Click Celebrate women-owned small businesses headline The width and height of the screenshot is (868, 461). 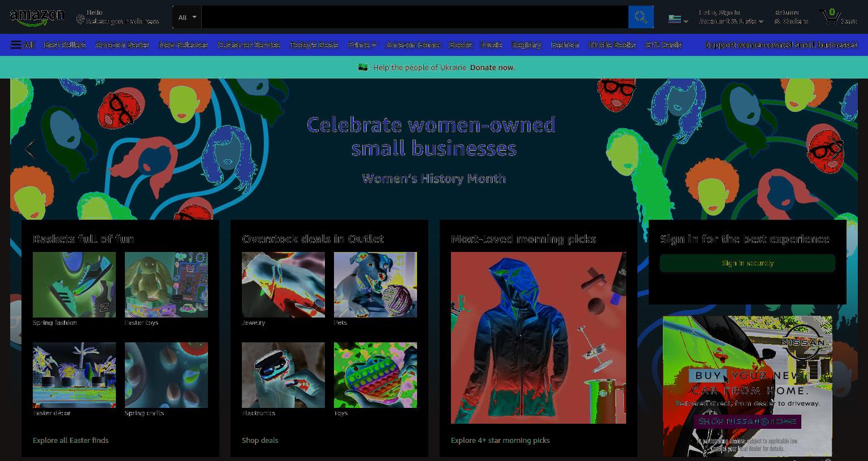click(x=432, y=137)
